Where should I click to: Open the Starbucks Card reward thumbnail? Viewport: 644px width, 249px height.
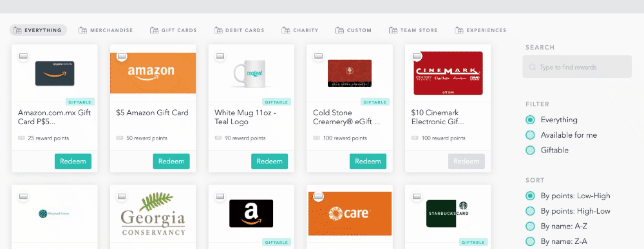tap(448, 214)
